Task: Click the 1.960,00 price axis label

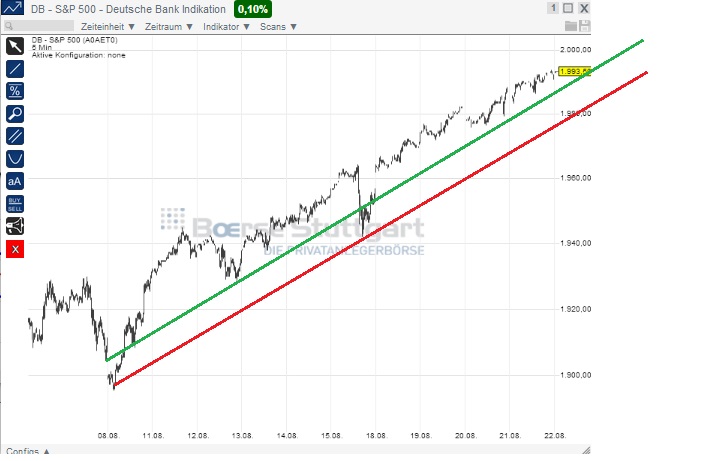Action: [576, 178]
